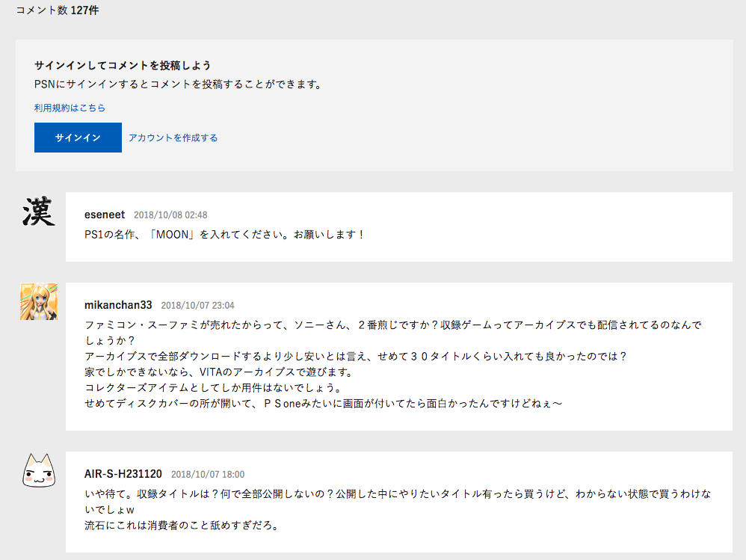Screen dimensions: 746x560
Task: Click the line 家でしかできないなら、VITAのアーカイブスで遊びます。
Action: click(219, 372)
